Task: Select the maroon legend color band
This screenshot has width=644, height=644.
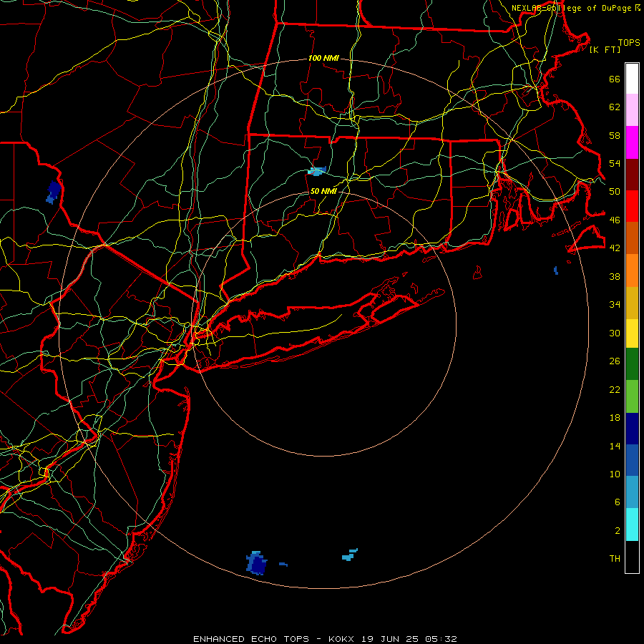Action: tap(632, 174)
